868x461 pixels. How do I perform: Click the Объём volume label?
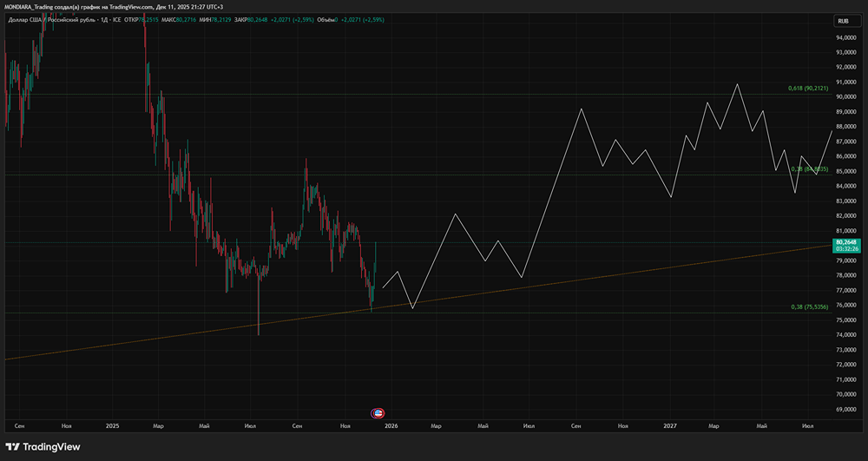[x=325, y=20]
